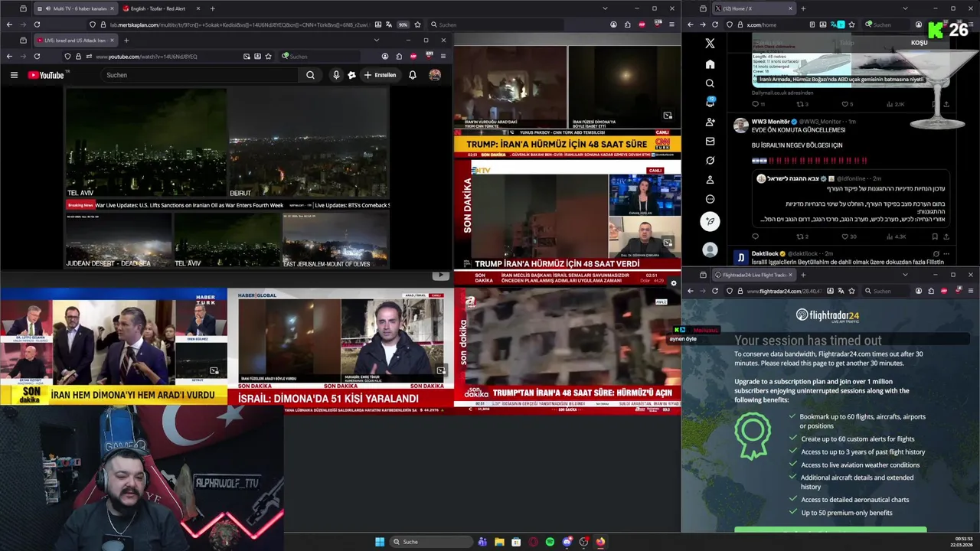This screenshot has height=551, width=980.
Task: Reload the Flightradar24 page
Action: point(715,291)
